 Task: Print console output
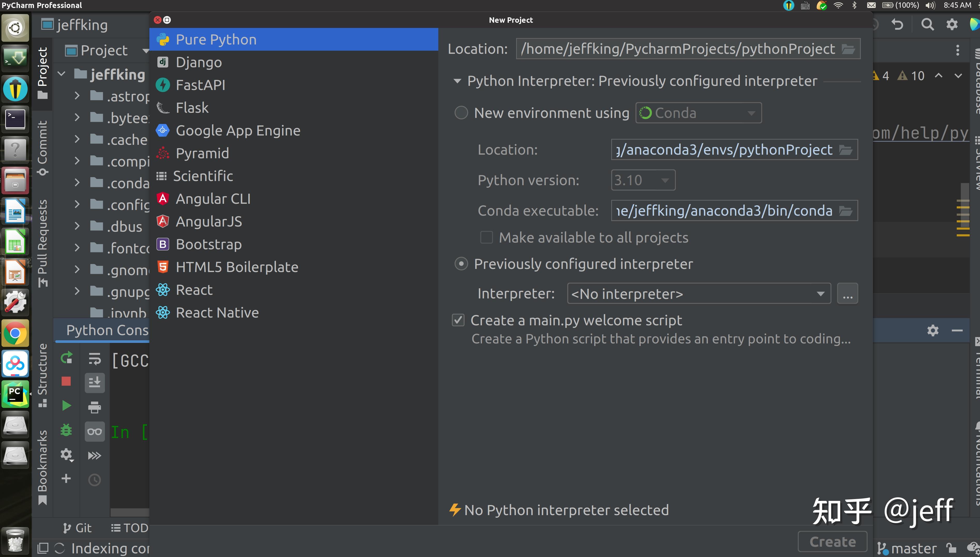coord(94,407)
